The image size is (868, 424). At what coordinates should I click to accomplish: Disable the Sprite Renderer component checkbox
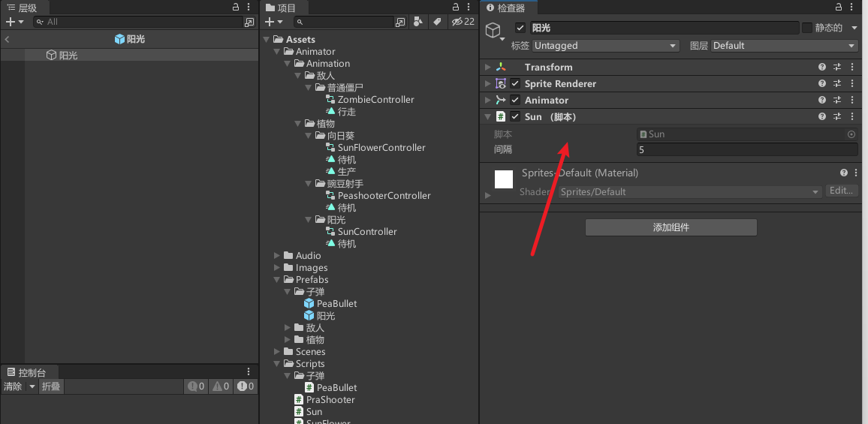(515, 84)
